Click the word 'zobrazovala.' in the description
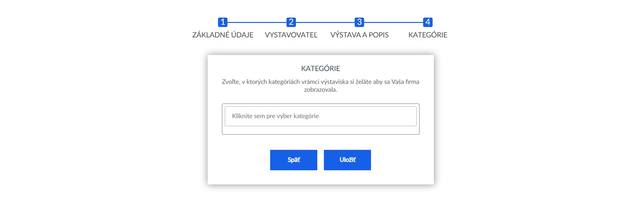 [320, 90]
